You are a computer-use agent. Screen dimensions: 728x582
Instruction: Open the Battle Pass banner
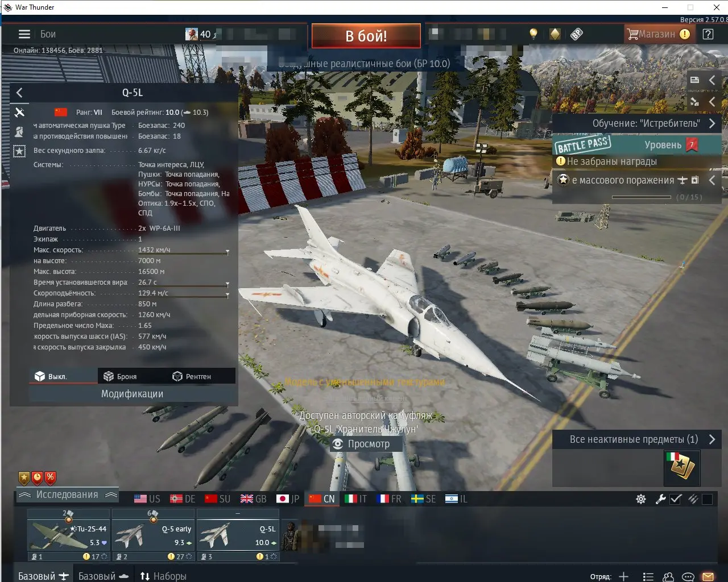[637, 145]
